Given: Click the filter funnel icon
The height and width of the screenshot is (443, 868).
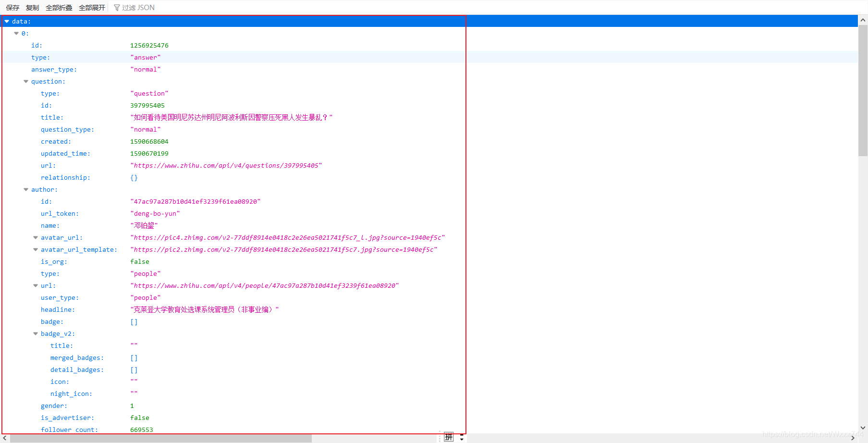Looking at the screenshot, I should [x=117, y=8].
